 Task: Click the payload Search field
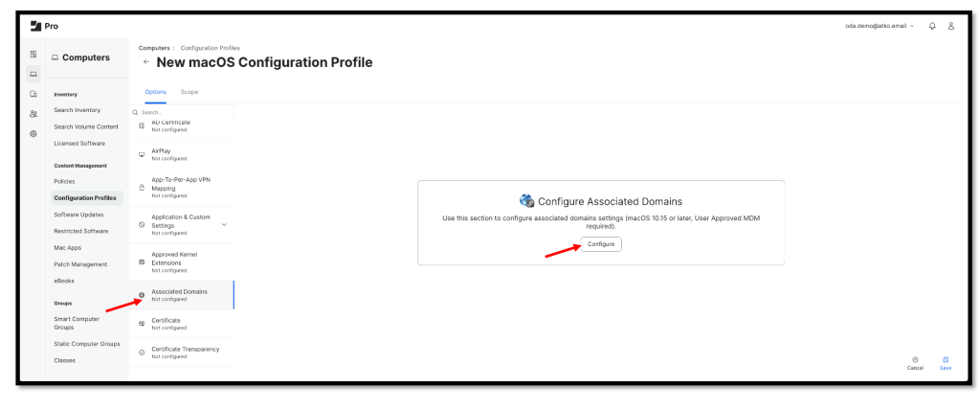click(x=182, y=113)
